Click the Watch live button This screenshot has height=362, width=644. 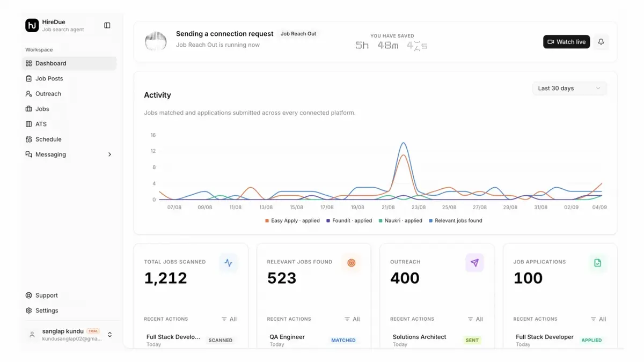[x=566, y=42]
